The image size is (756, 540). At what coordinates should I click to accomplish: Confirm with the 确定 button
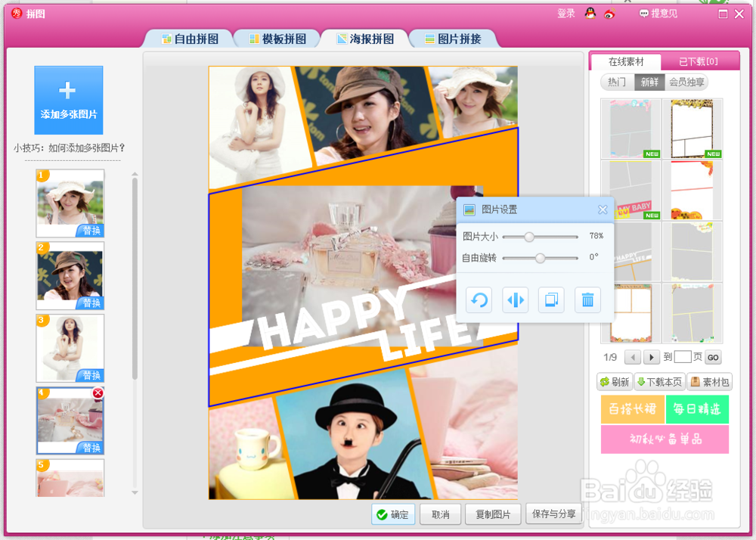(393, 514)
